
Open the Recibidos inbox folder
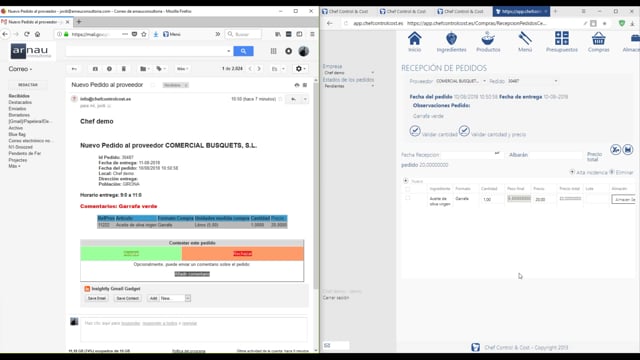[x=19, y=96]
